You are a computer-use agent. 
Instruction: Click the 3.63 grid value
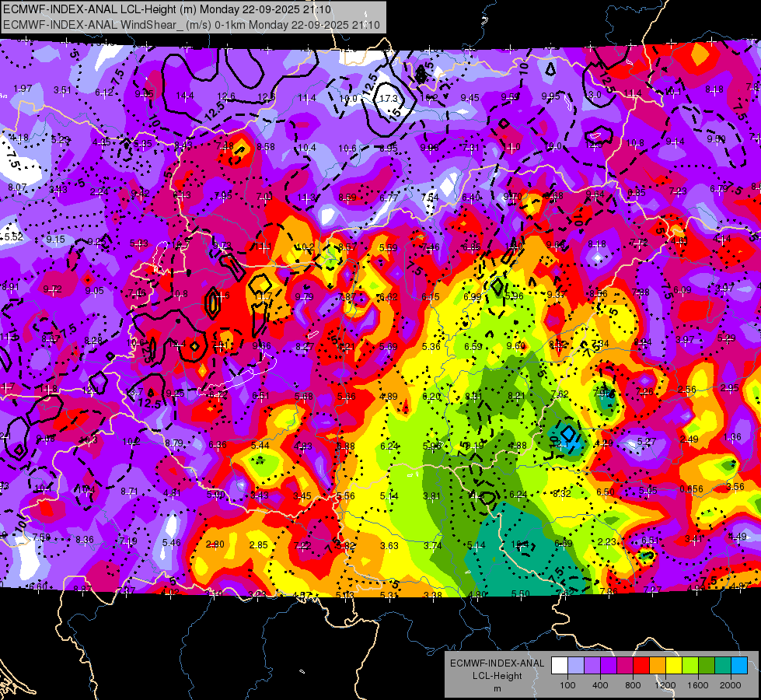pos(389,546)
